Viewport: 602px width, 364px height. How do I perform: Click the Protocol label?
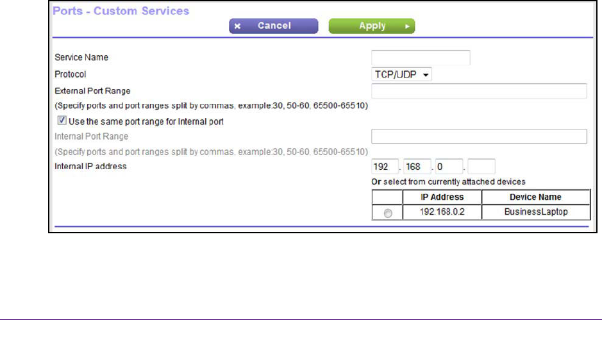tap(71, 74)
